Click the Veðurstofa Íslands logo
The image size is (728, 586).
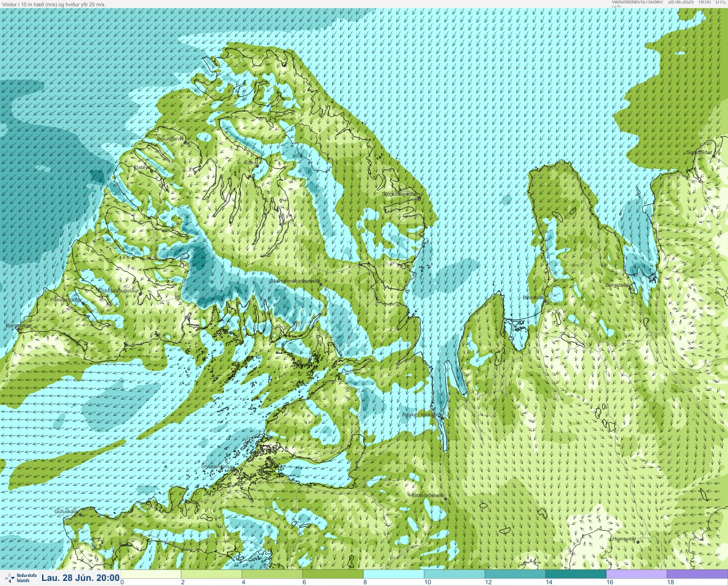[19, 578]
